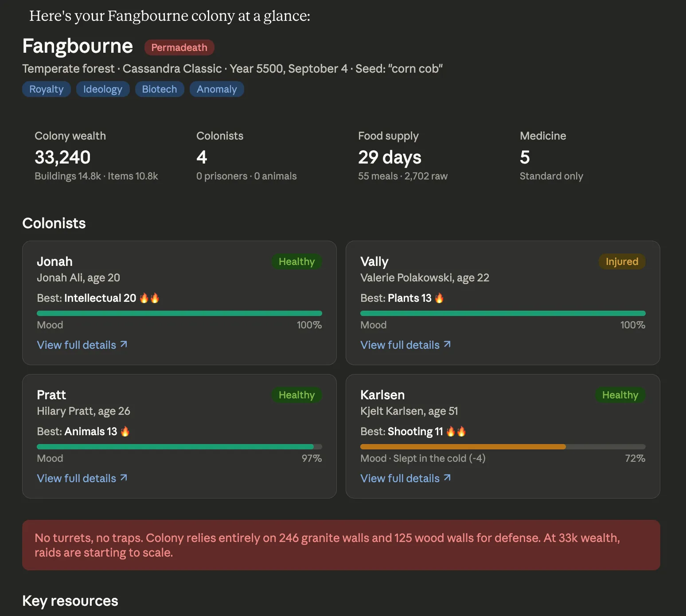Click the flame icon next to Plants 13
The height and width of the screenshot is (616, 686).
[439, 298]
